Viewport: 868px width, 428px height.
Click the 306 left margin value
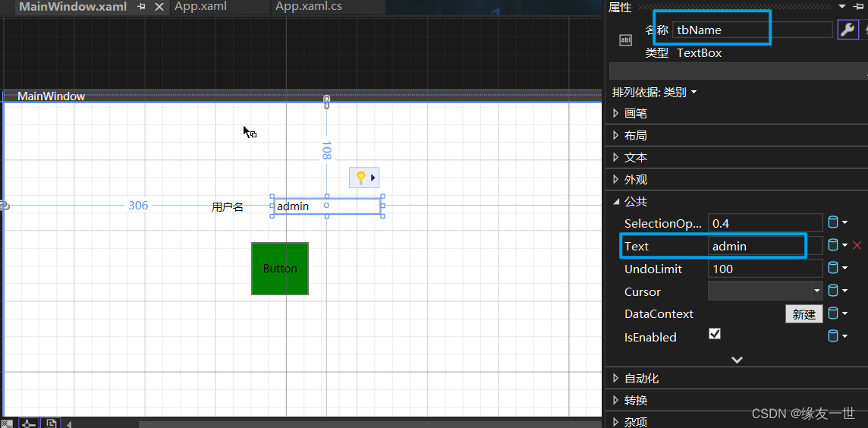tap(138, 206)
